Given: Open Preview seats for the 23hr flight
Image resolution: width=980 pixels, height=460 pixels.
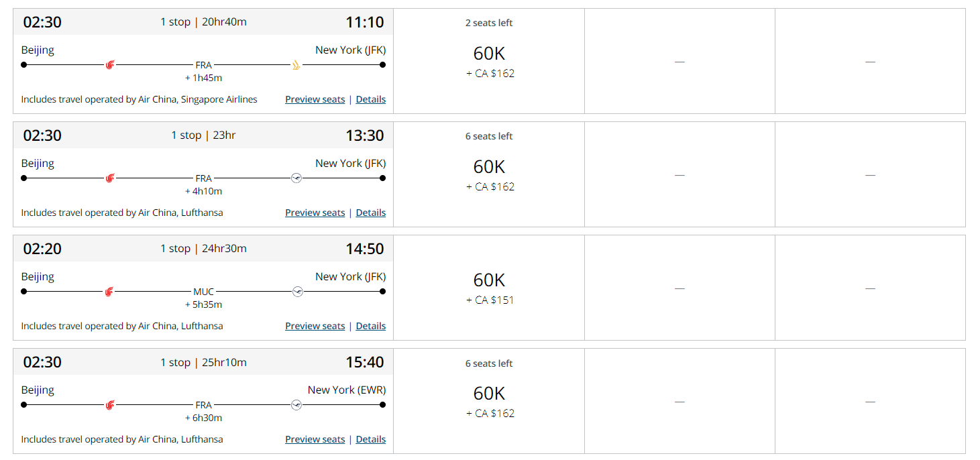Looking at the screenshot, I should (315, 213).
